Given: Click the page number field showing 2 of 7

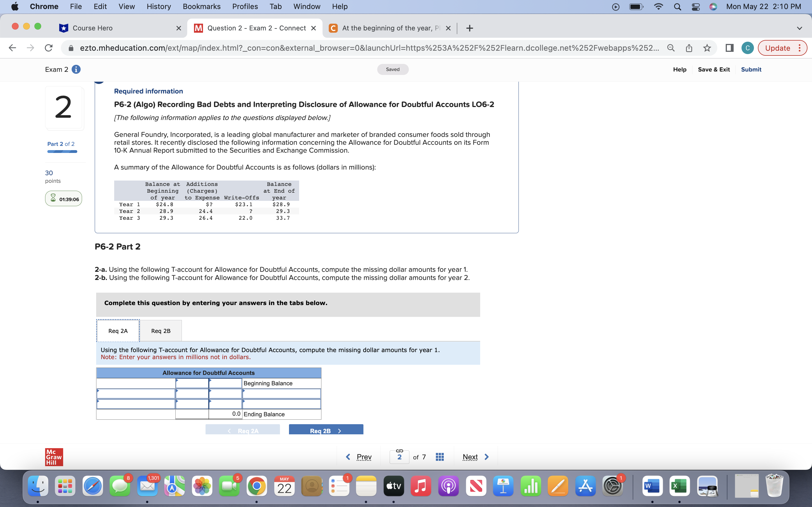Looking at the screenshot, I should 399,457.
